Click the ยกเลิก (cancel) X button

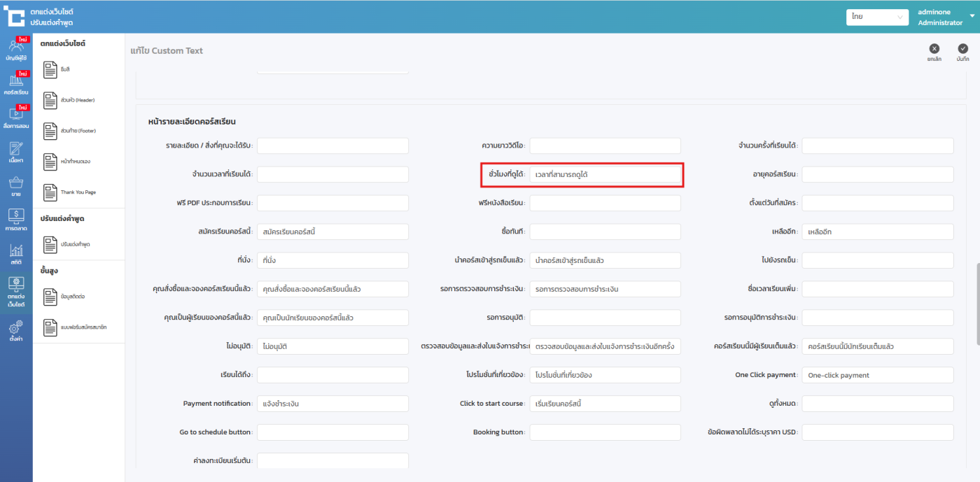click(934, 49)
